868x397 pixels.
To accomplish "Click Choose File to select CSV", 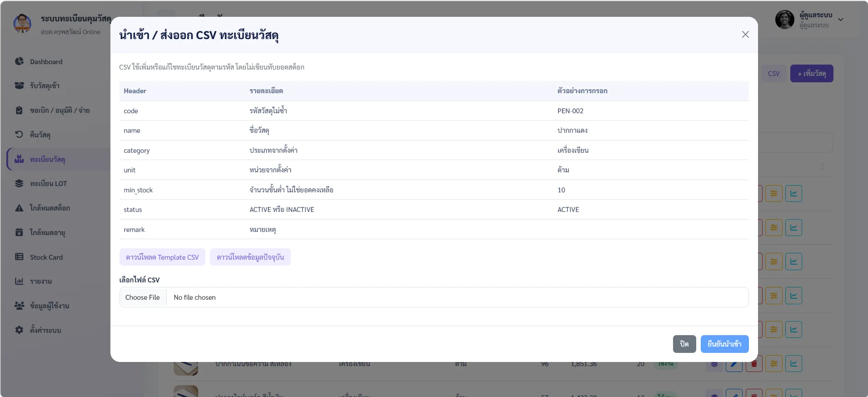I will click(x=143, y=297).
